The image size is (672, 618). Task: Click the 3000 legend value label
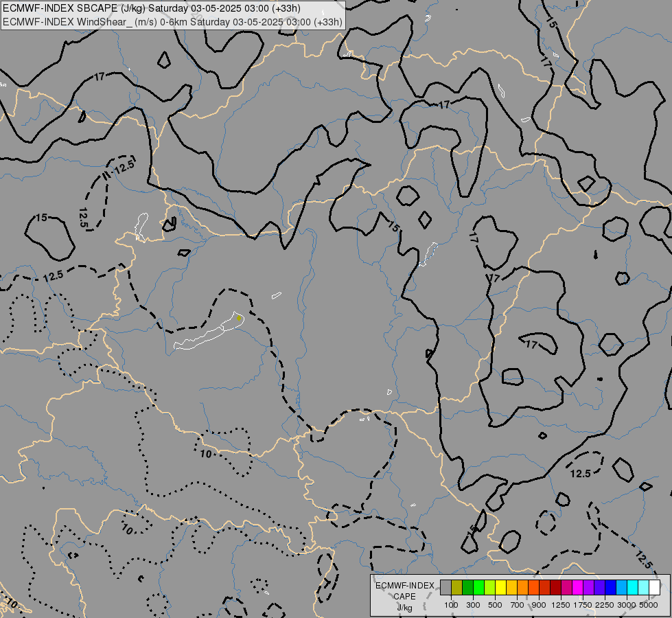[x=627, y=605]
